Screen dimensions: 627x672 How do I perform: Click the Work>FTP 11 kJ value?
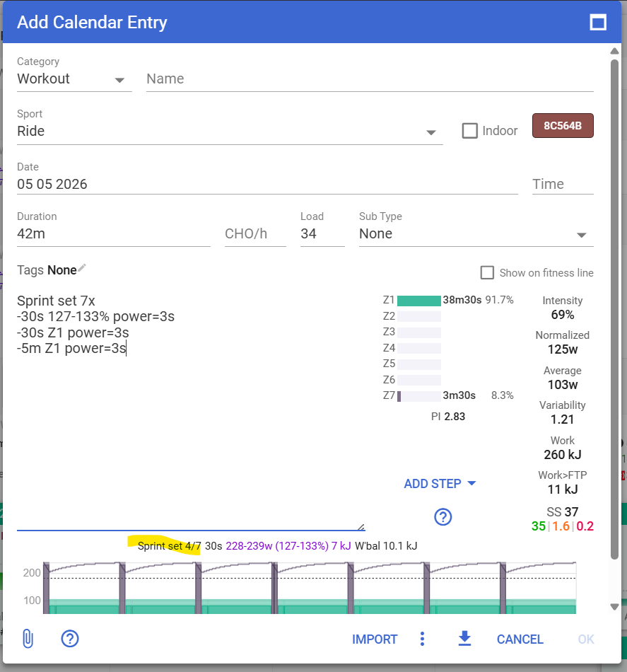point(563,489)
